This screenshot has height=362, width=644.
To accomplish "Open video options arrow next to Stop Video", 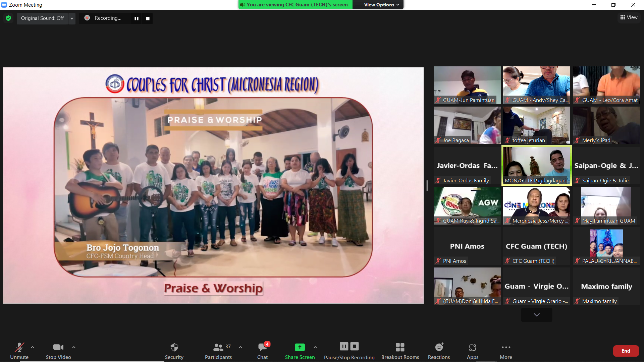I will coord(74,347).
